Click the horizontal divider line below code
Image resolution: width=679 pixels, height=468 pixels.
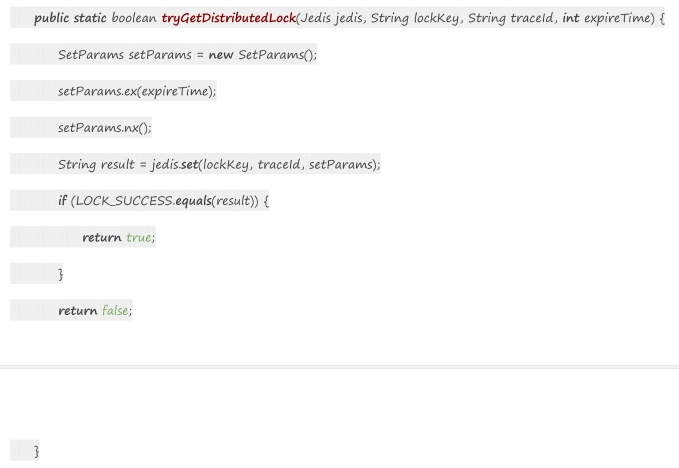pos(339,367)
